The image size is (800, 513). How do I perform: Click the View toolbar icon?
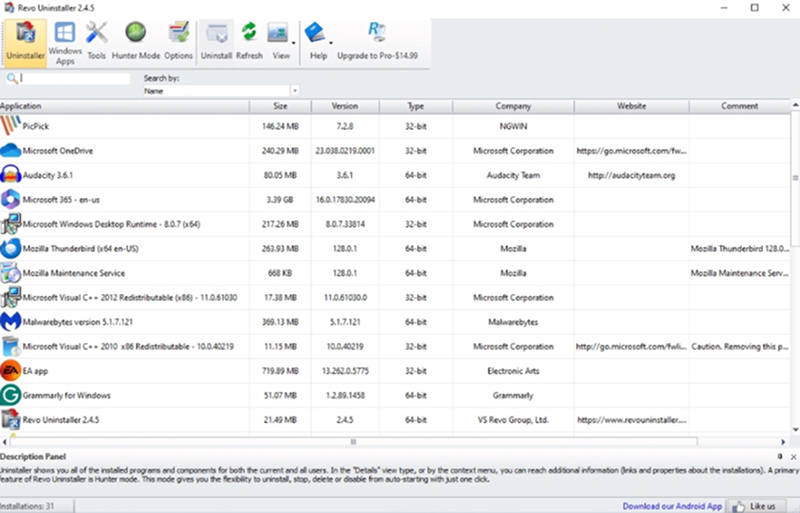[x=278, y=33]
